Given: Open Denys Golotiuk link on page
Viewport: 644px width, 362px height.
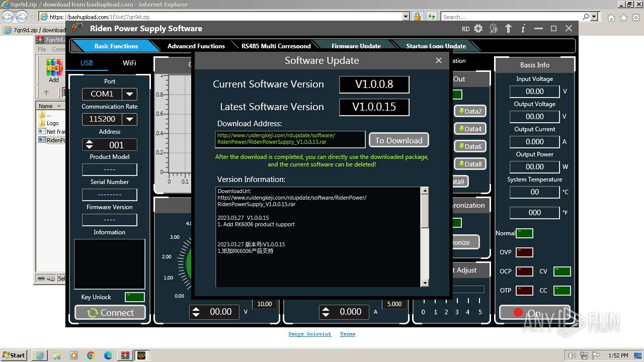Looking at the screenshot, I should point(309,334).
